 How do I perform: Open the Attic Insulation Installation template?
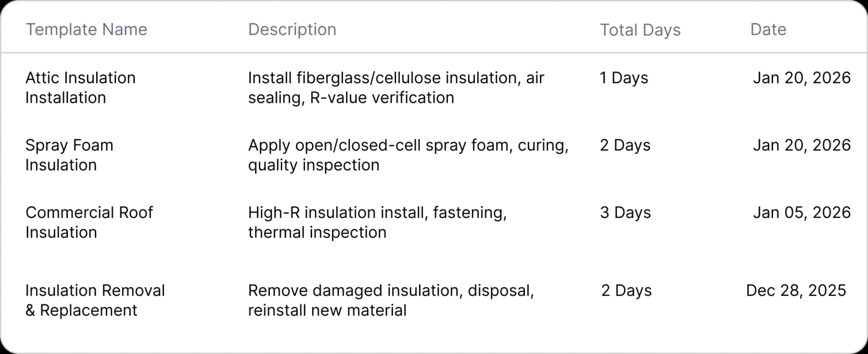tap(80, 88)
